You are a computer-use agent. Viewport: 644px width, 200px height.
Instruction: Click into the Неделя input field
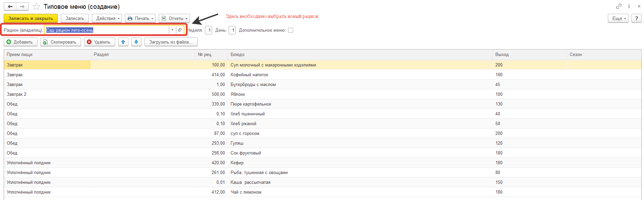209,30
